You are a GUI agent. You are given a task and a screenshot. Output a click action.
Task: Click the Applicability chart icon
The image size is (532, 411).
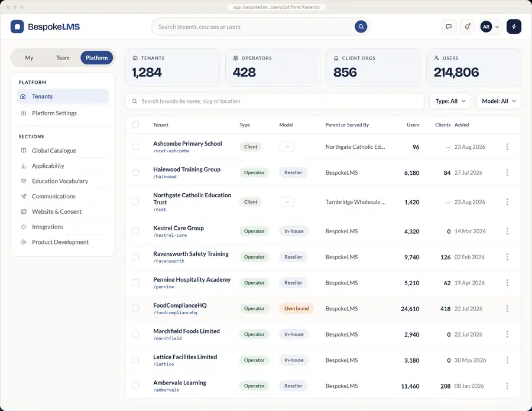[24, 166]
